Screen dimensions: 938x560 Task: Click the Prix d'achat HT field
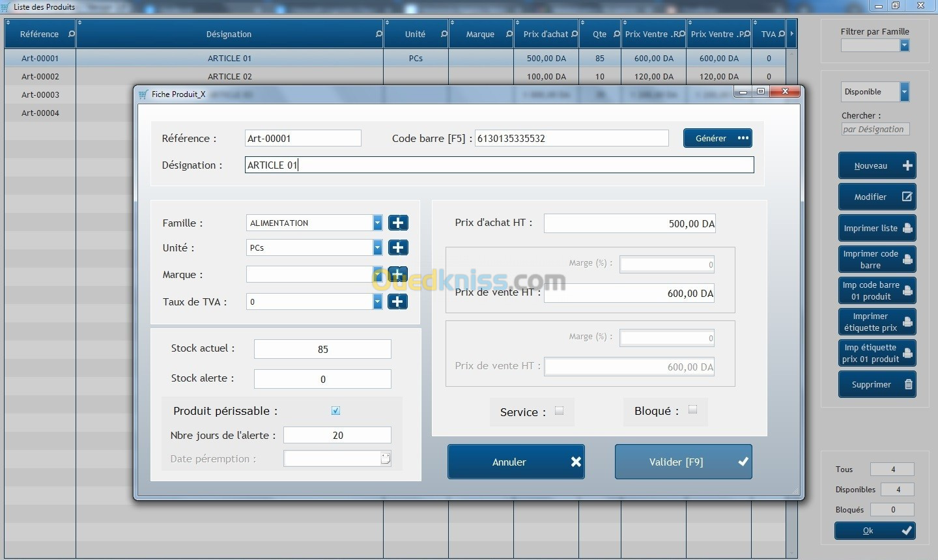point(630,223)
